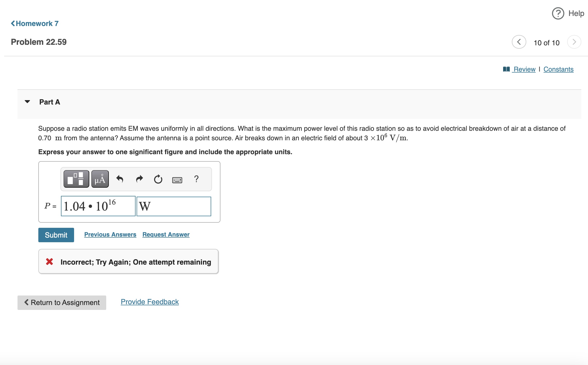Collapse the Part A section
588x365 pixels.
[x=27, y=102]
